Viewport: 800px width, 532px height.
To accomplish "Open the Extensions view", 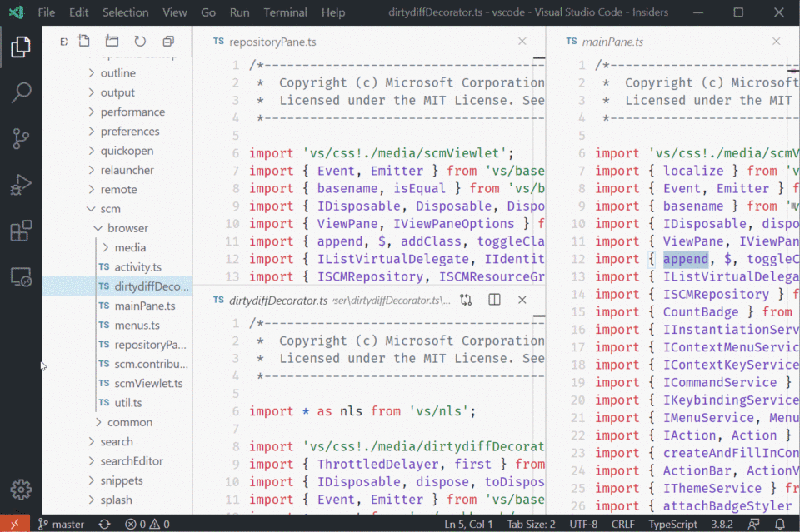I will click(21, 231).
